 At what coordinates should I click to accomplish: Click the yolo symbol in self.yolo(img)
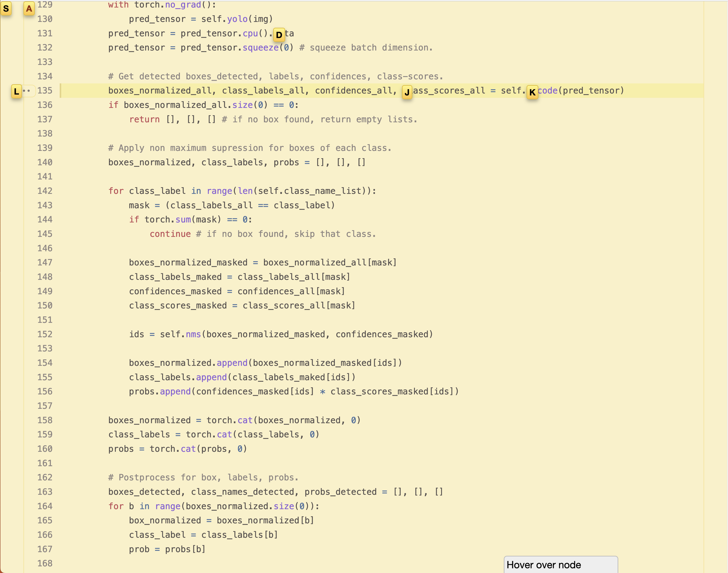click(237, 19)
